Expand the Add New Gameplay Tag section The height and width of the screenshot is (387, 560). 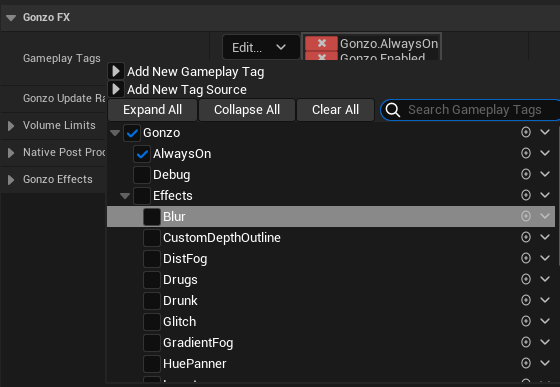point(116,71)
